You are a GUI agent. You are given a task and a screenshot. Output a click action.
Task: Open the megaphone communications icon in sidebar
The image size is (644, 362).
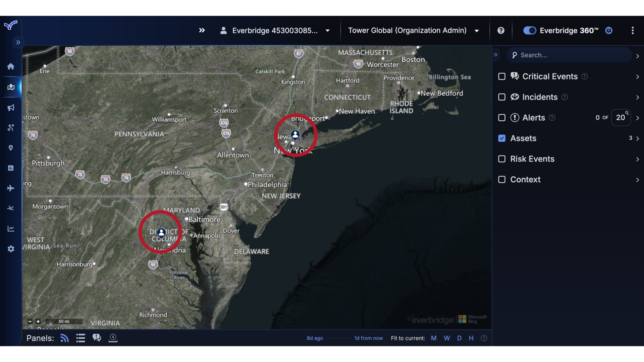[11, 108]
